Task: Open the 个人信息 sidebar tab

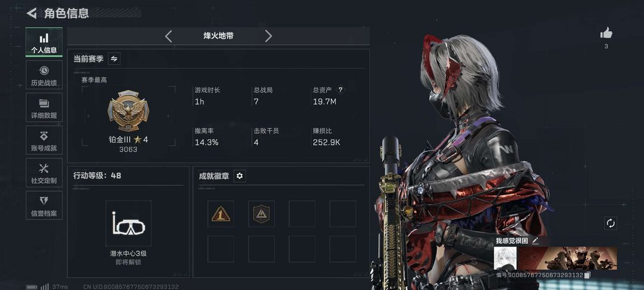Action: click(44, 42)
